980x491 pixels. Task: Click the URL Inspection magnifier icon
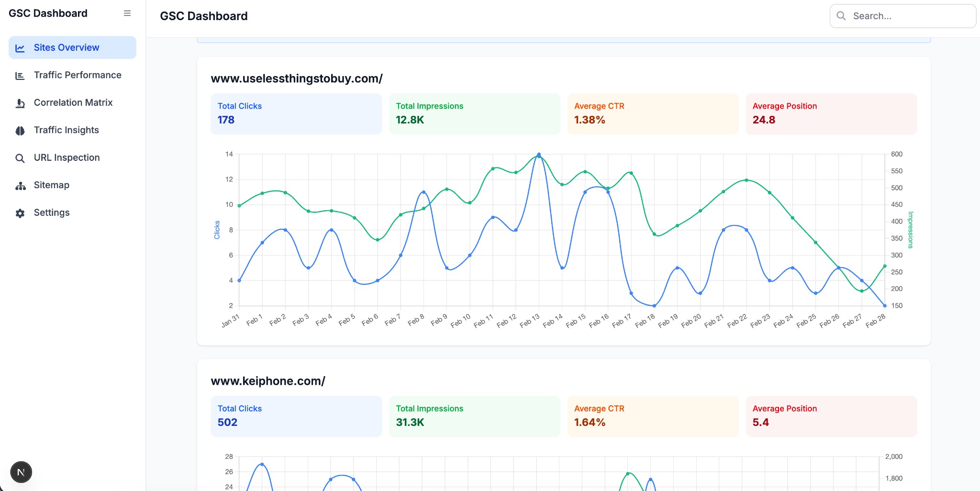(x=20, y=158)
